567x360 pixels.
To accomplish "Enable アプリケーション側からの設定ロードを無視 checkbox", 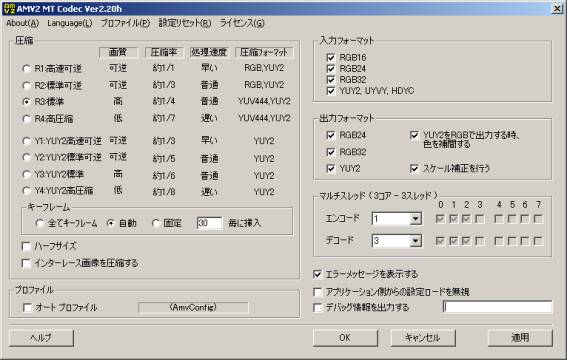I will coord(317,292).
